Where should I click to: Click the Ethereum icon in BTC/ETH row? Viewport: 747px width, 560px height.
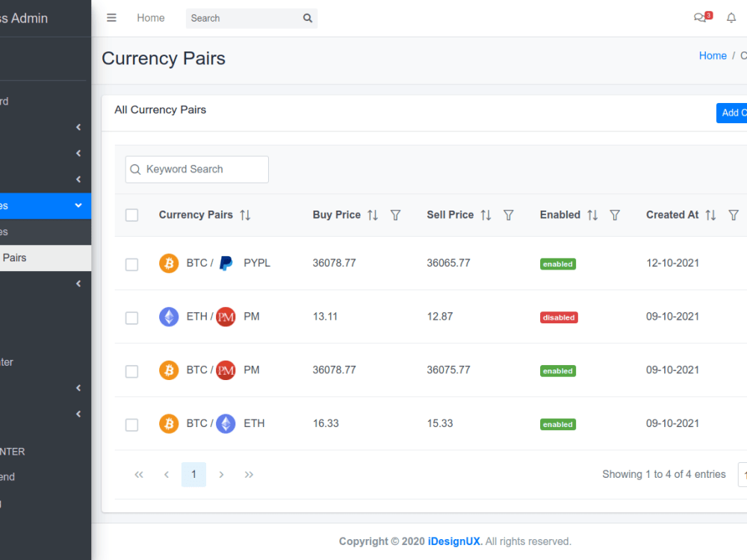pos(226,423)
